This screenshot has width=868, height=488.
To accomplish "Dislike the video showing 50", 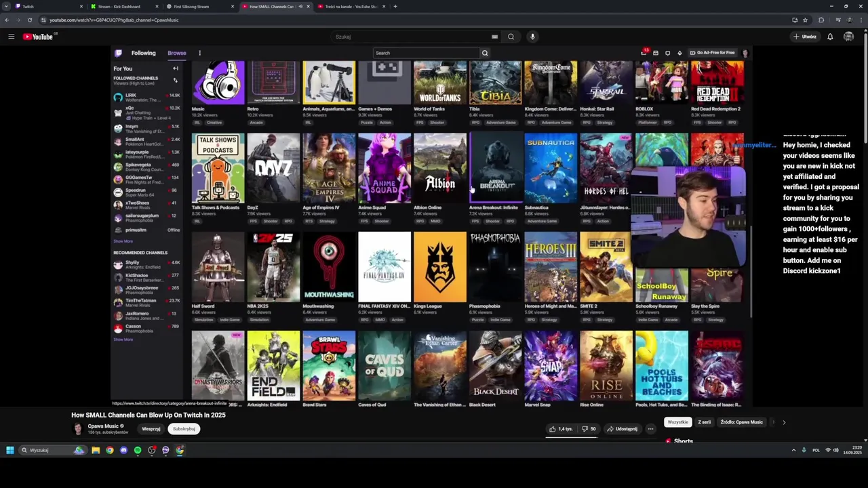I will click(589, 429).
